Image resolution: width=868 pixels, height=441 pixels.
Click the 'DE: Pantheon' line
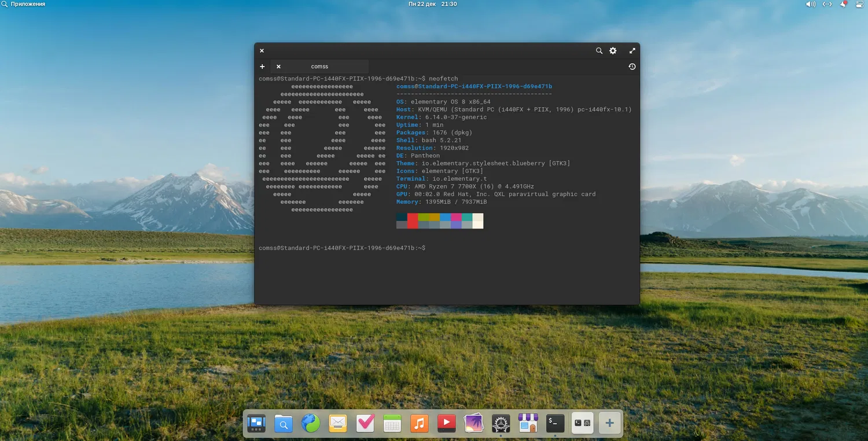418,156
